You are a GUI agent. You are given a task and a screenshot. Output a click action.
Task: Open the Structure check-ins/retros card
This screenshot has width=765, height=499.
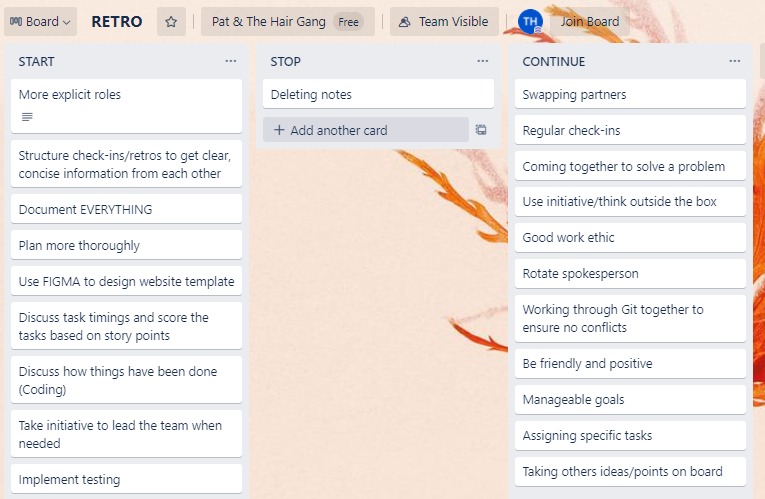click(126, 164)
